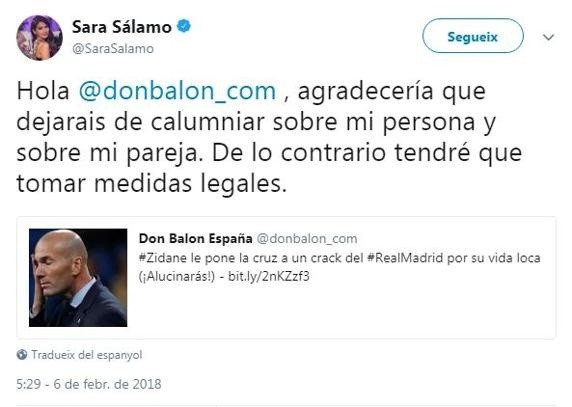Click the blue verified badge icon

pyautogui.click(x=183, y=26)
